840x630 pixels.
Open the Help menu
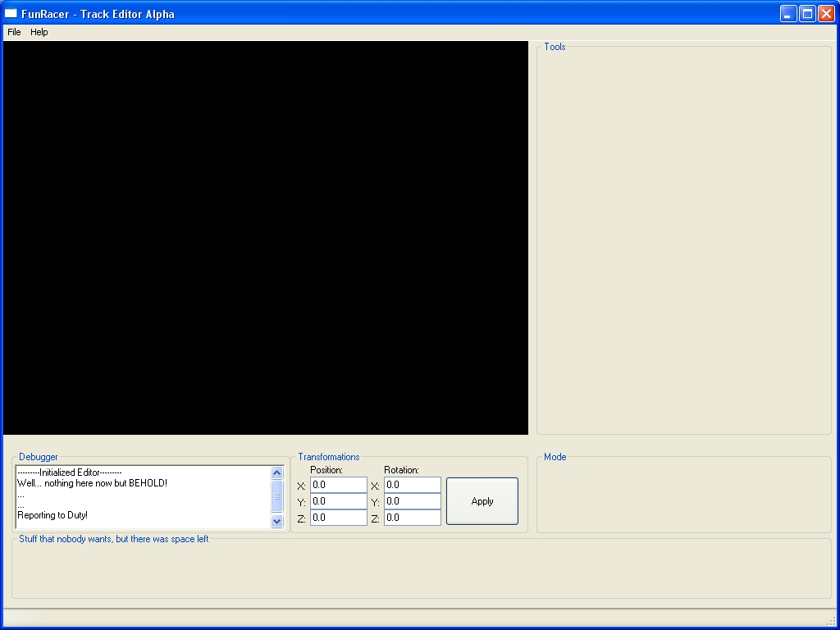click(39, 32)
